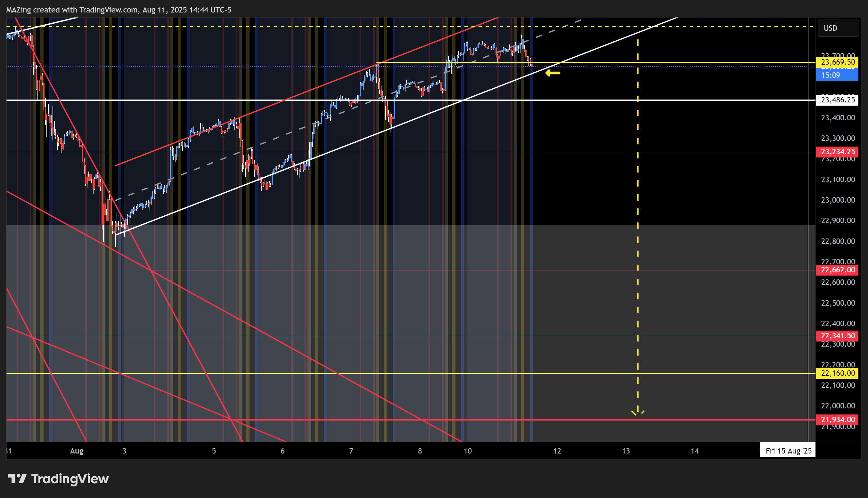Click date 6 on the time axis
The height and width of the screenshot is (498, 868).
point(283,451)
